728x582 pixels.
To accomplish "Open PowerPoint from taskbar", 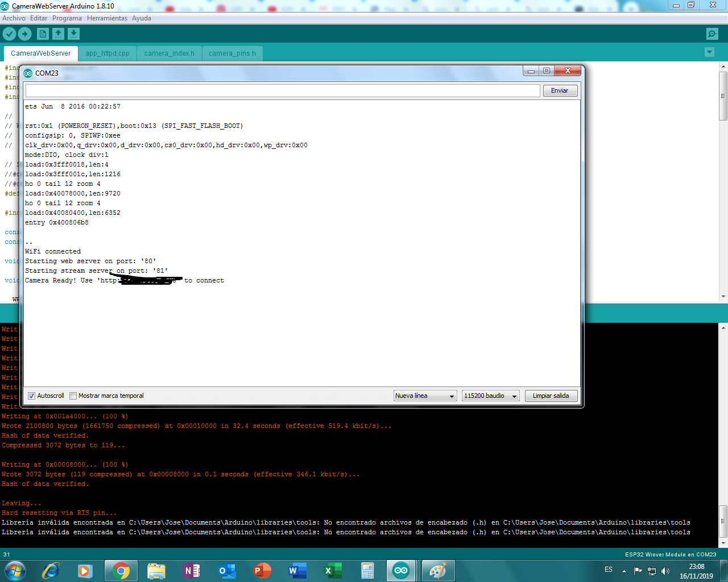I will [x=262, y=571].
